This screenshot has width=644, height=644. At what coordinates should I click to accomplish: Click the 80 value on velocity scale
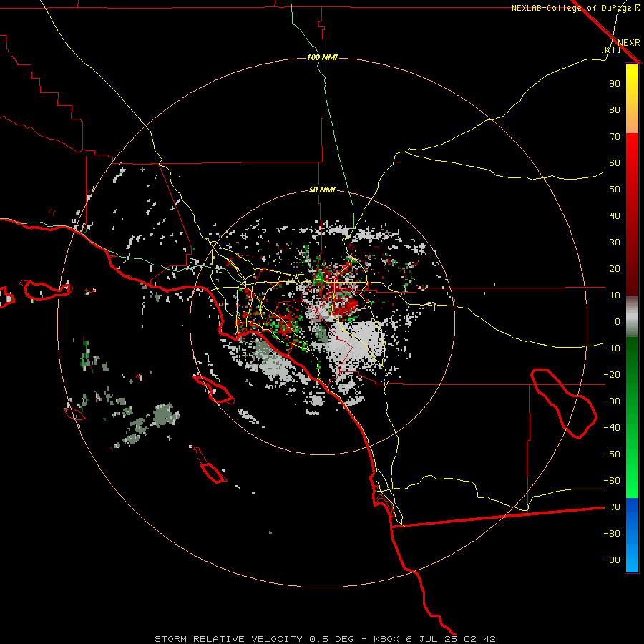coord(615,109)
